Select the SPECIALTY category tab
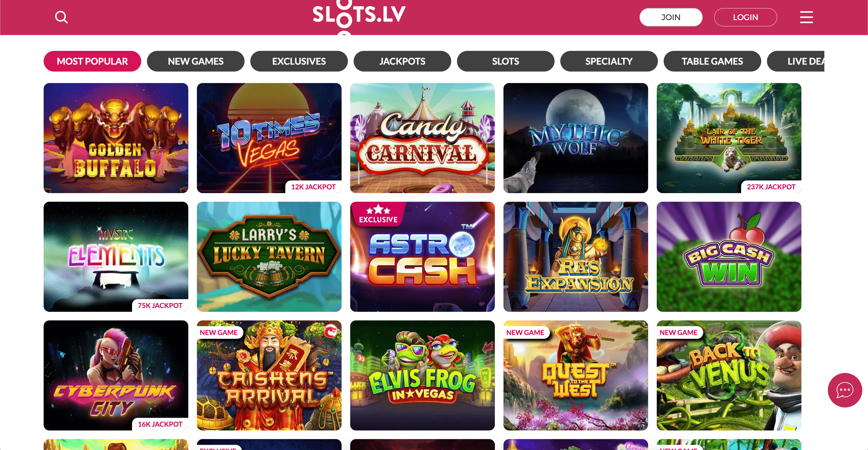Image resolution: width=868 pixels, height=450 pixels. coord(609,61)
